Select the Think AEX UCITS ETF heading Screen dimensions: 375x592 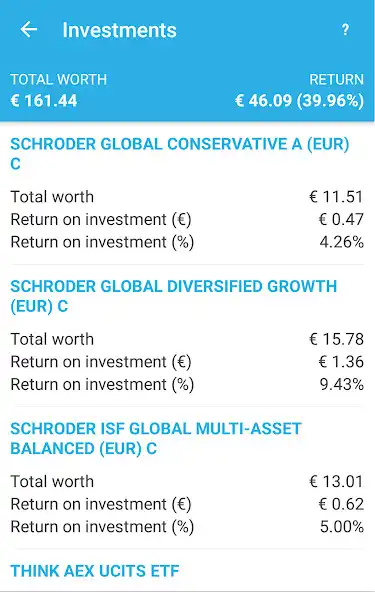[x=94, y=571]
